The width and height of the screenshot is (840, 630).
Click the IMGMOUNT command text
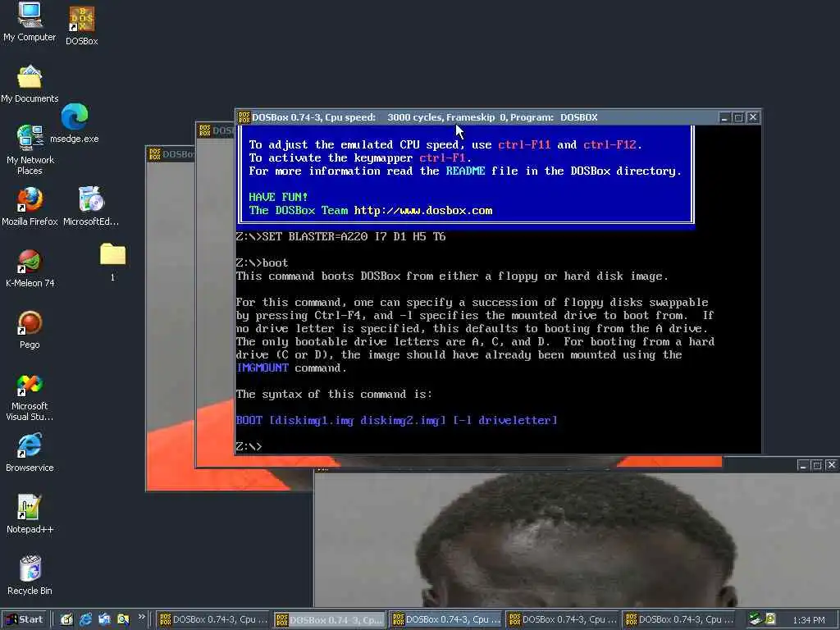[262, 368]
